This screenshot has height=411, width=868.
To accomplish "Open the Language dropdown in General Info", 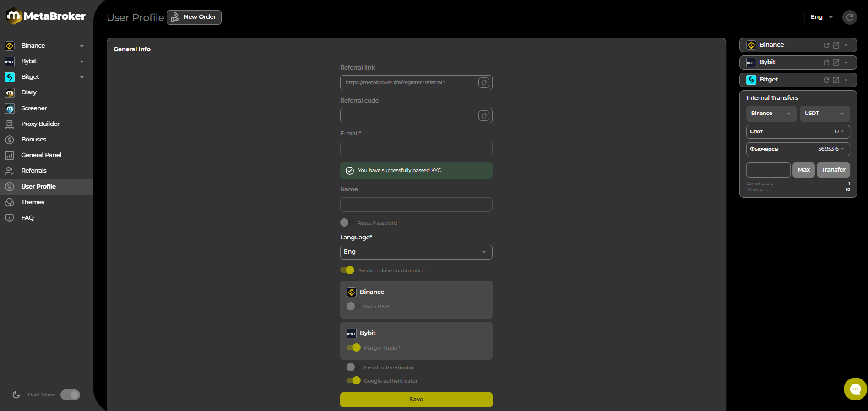I will (x=416, y=252).
